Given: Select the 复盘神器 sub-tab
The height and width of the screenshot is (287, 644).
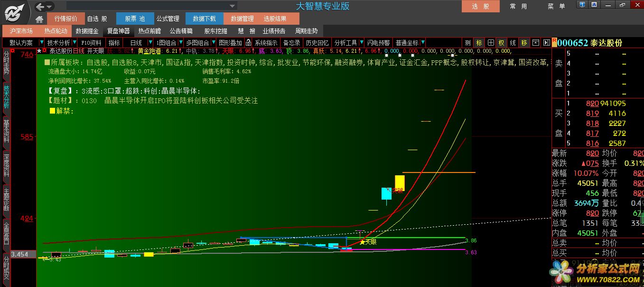Looking at the screenshot, I should pos(118,31).
